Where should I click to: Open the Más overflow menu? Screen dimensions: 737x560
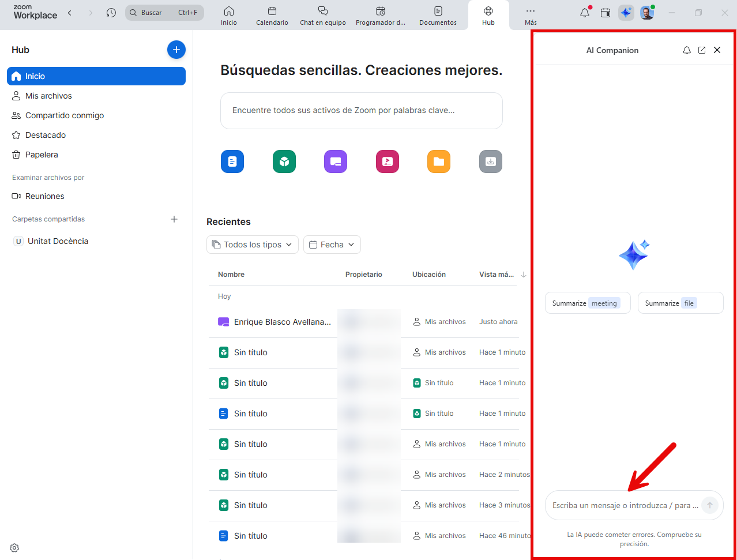coord(531,16)
